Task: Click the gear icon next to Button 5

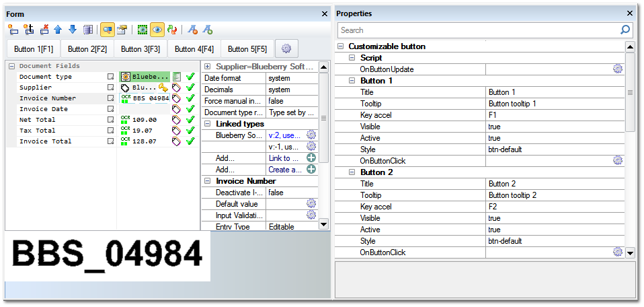Action: (x=287, y=48)
